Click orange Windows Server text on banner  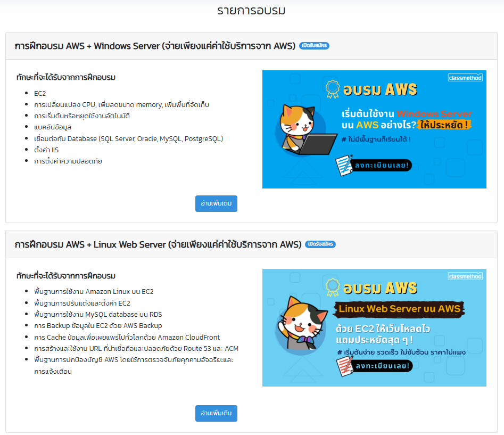point(434,114)
